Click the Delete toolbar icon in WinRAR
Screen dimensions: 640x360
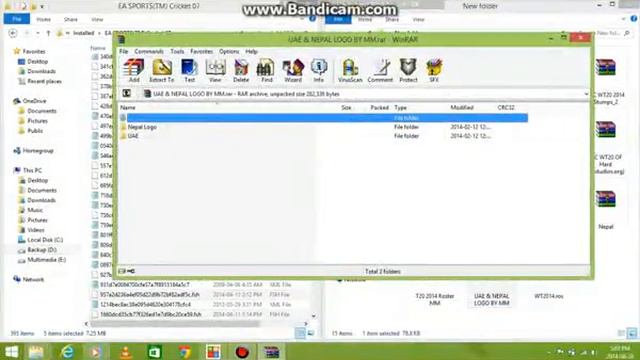click(241, 71)
